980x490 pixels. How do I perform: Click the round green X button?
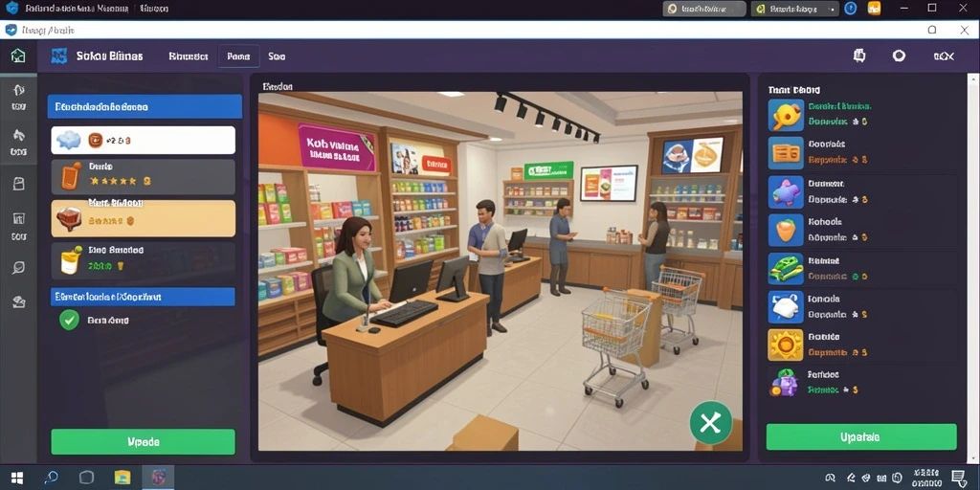[711, 423]
